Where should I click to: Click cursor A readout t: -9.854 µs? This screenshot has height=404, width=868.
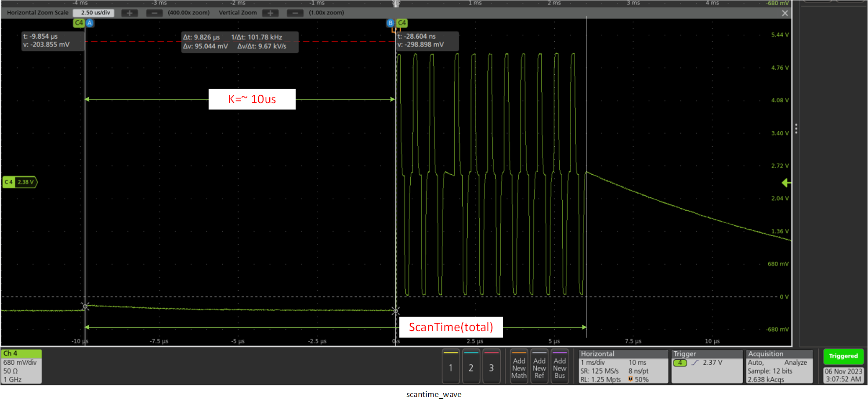[x=40, y=36]
